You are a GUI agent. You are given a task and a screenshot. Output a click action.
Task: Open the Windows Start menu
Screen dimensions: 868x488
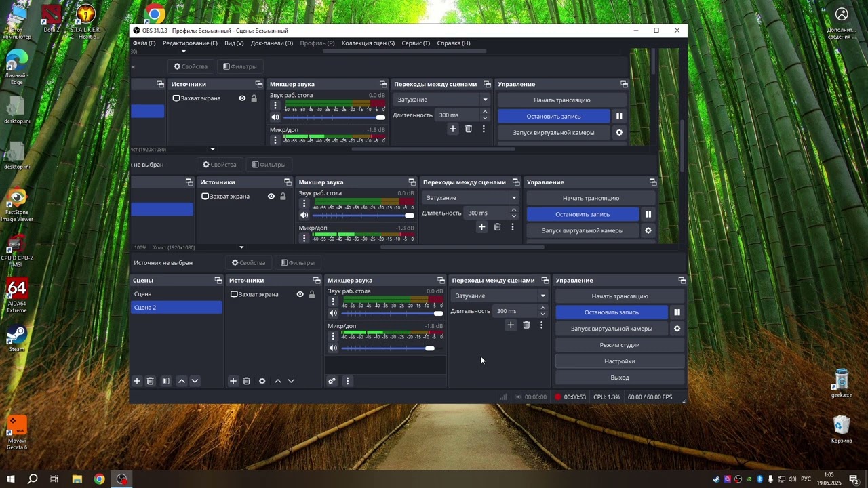pyautogui.click(x=11, y=479)
